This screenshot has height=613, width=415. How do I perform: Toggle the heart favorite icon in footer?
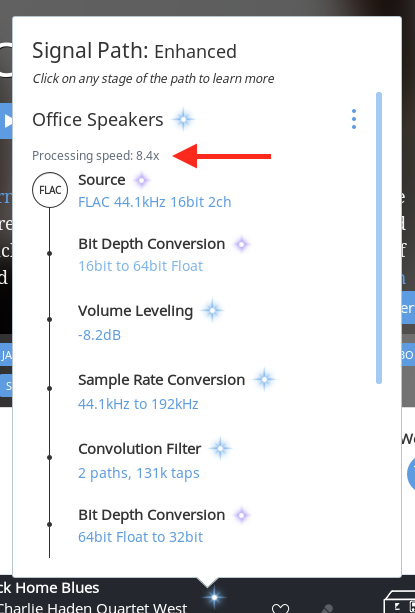click(280, 608)
